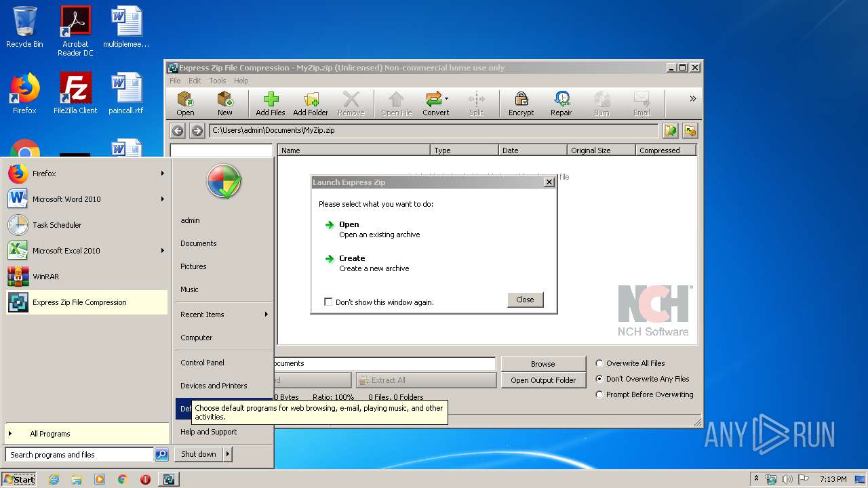Click the Shut down button
This screenshot has width=868, height=488.
coord(199,454)
